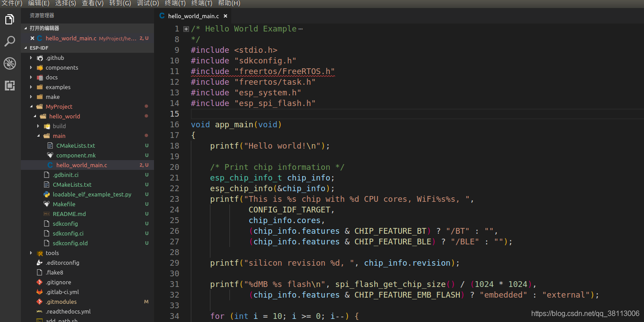This screenshot has width=644, height=322.
Task: Click the .github folder icon
Action: coord(40,58)
